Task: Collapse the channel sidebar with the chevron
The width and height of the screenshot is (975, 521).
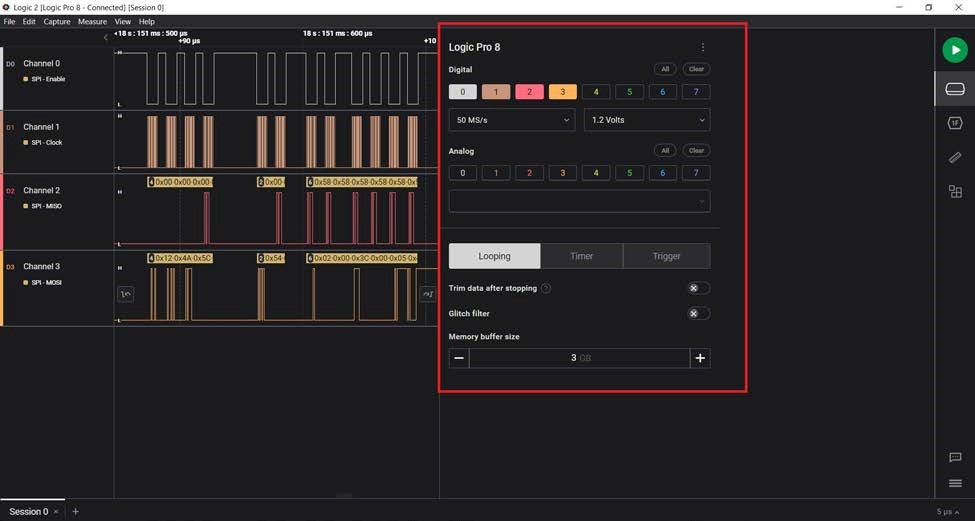Action: pos(106,37)
